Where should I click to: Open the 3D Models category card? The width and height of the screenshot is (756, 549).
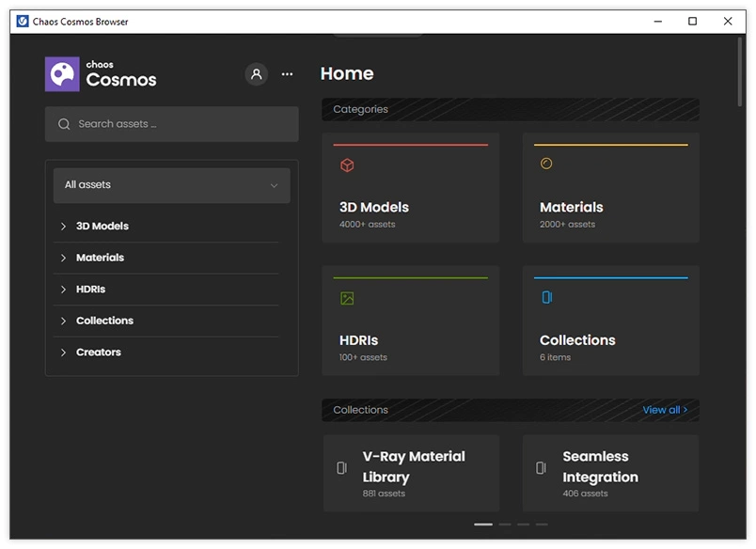point(410,187)
